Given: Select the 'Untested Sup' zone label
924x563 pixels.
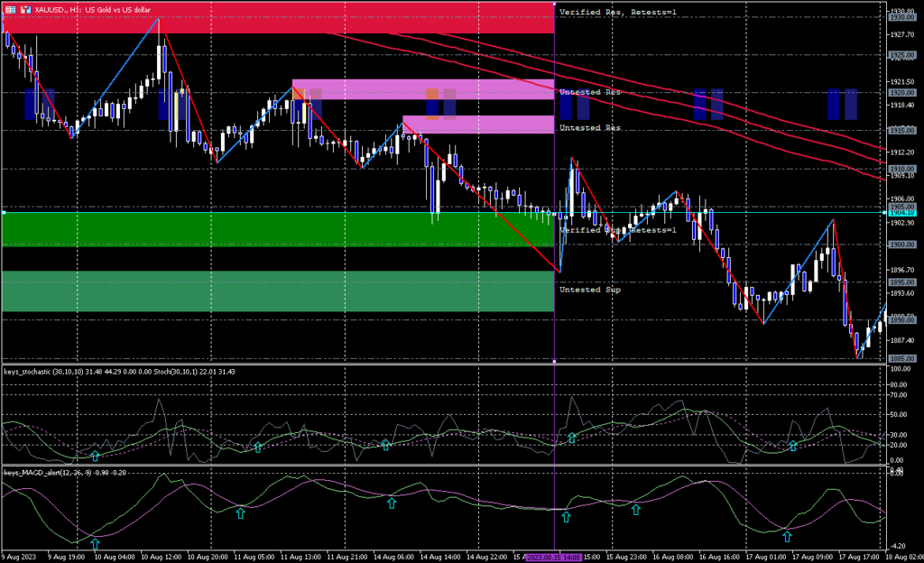Looking at the screenshot, I should coord(590,290).
